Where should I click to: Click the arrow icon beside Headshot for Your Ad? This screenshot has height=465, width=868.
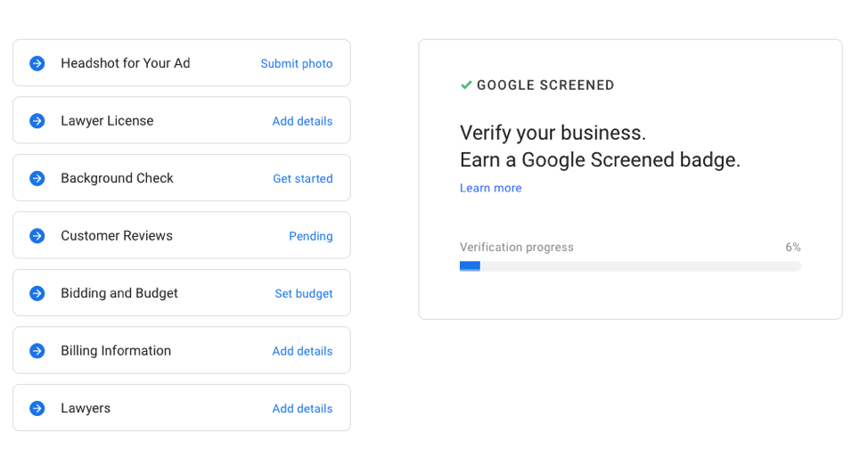click(x=37, y=63)
